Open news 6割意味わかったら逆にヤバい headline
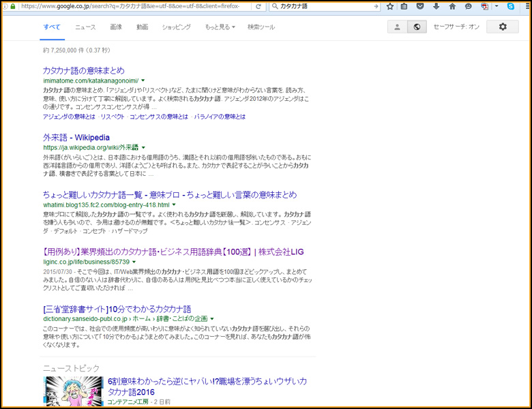532x409 pixels. (x=207, y=387)
